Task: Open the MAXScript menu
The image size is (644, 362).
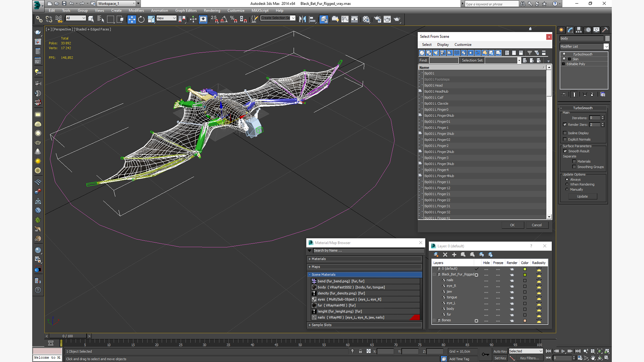Action: point(260,10)
